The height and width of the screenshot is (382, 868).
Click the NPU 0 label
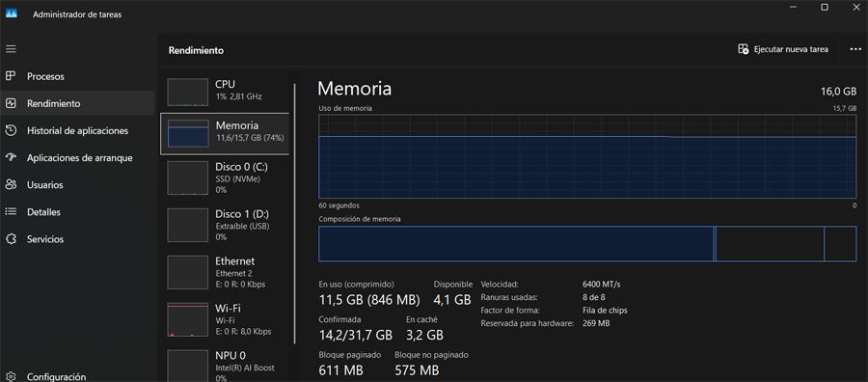[x=231, y=355]
